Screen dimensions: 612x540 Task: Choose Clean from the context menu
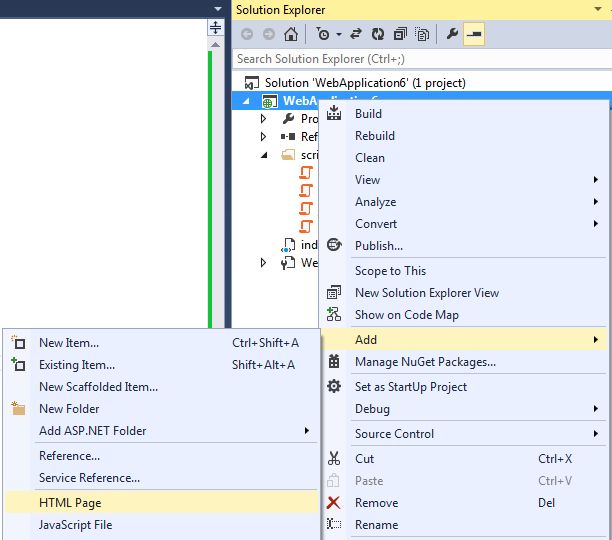tap(464, 158)
